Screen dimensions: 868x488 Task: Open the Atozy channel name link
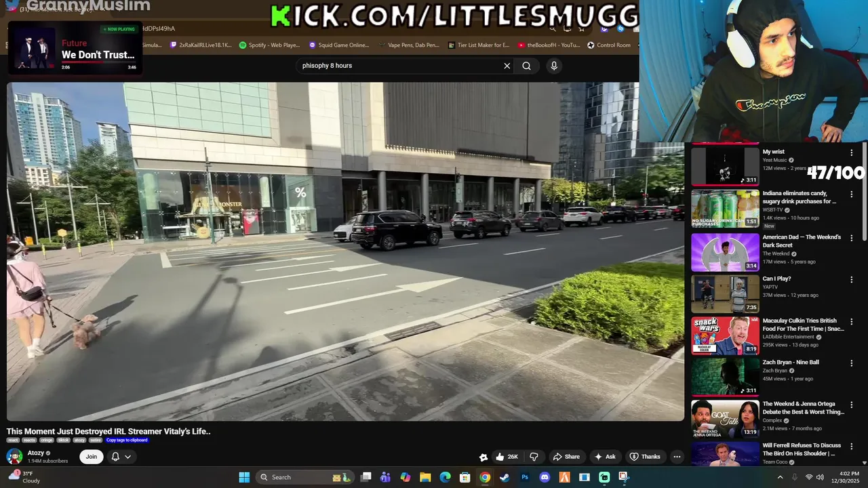click(36, 453)
